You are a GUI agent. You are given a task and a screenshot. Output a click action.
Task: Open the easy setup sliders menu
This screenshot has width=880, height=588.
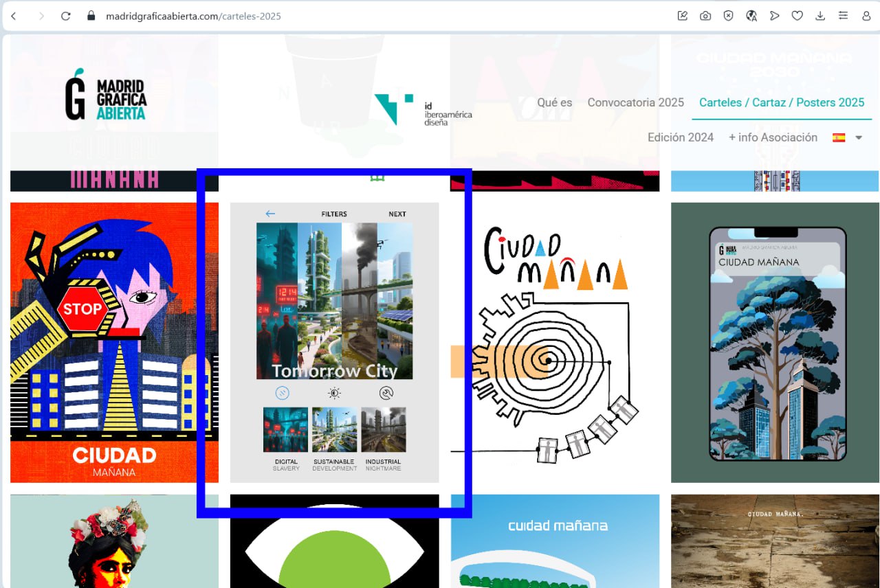pos(843,16)
